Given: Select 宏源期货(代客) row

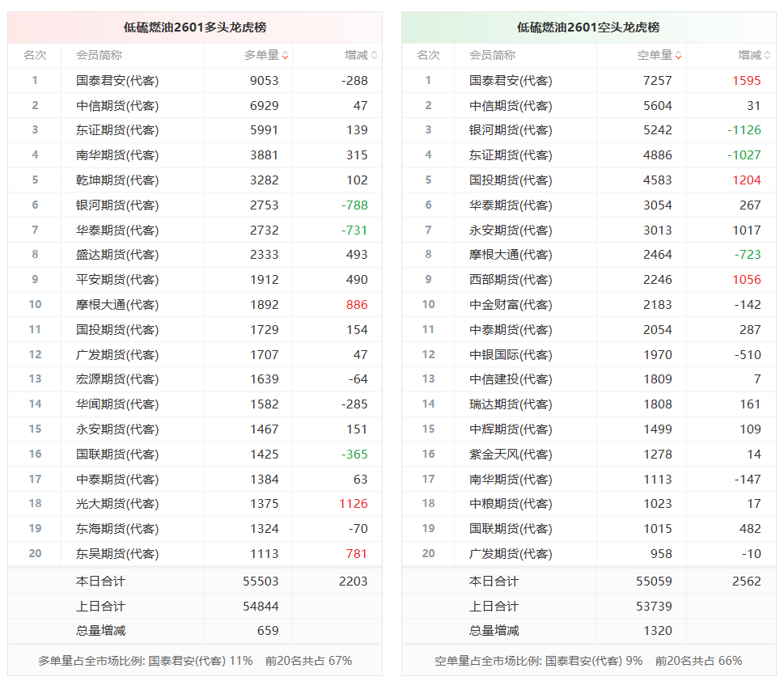Looking at the screenshot, I should (195, 379).
